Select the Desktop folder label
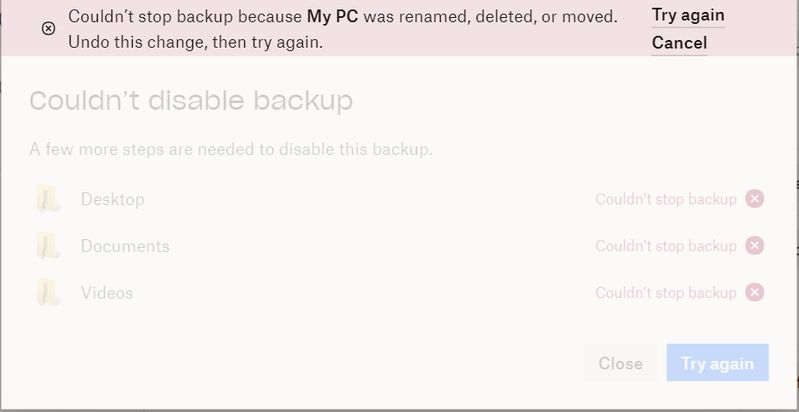 click(112, 200)
